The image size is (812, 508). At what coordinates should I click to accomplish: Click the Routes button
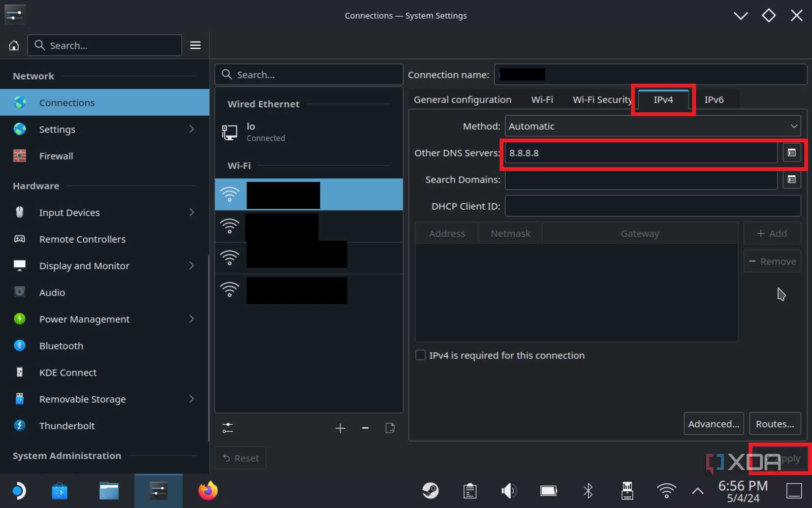(x=775, y=423)
